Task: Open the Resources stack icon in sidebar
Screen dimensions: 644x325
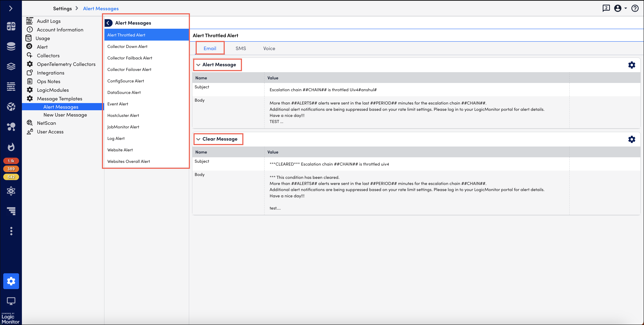Action: tap(11, 46)
